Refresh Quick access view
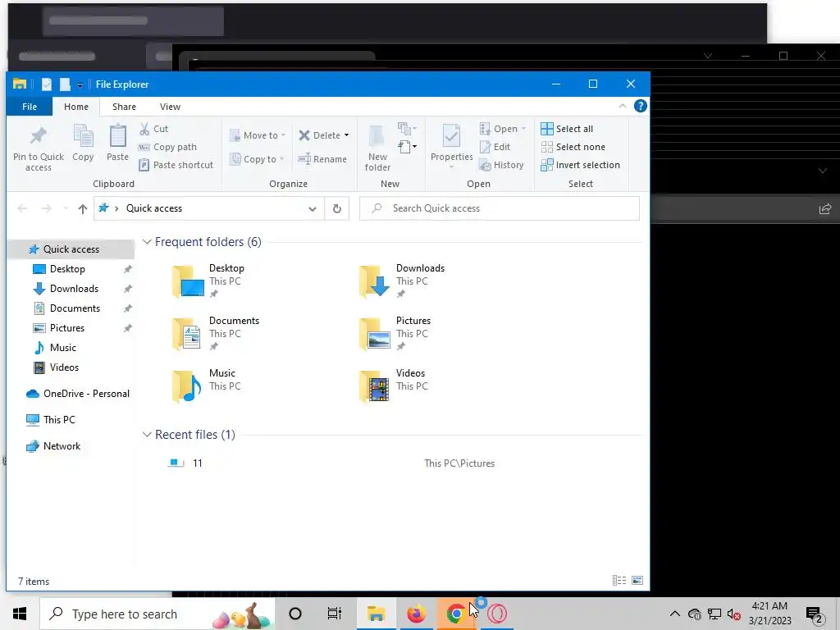The image size is (840, 630). [337, 208]
